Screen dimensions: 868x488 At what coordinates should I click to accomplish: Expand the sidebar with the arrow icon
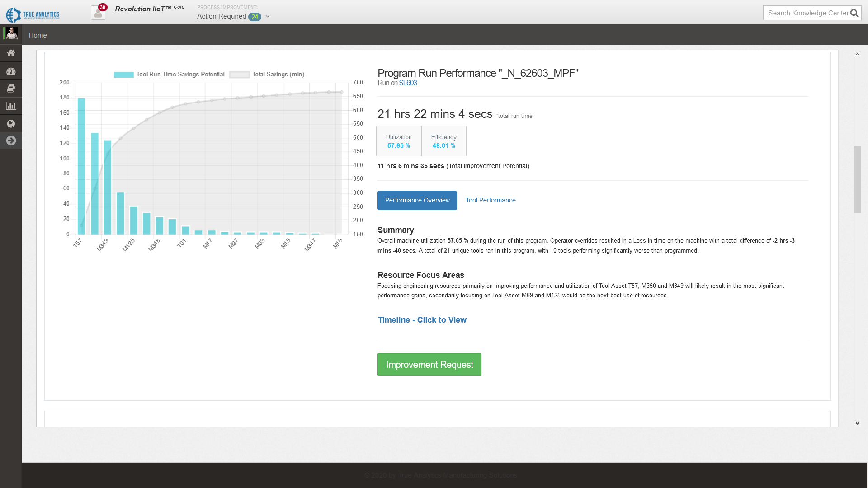[11, 141]
